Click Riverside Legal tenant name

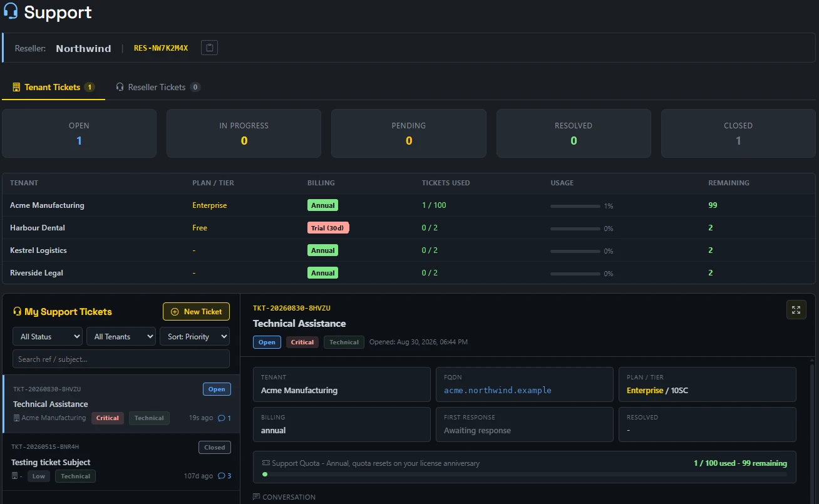pyautogui.click(x=36, y=273)
